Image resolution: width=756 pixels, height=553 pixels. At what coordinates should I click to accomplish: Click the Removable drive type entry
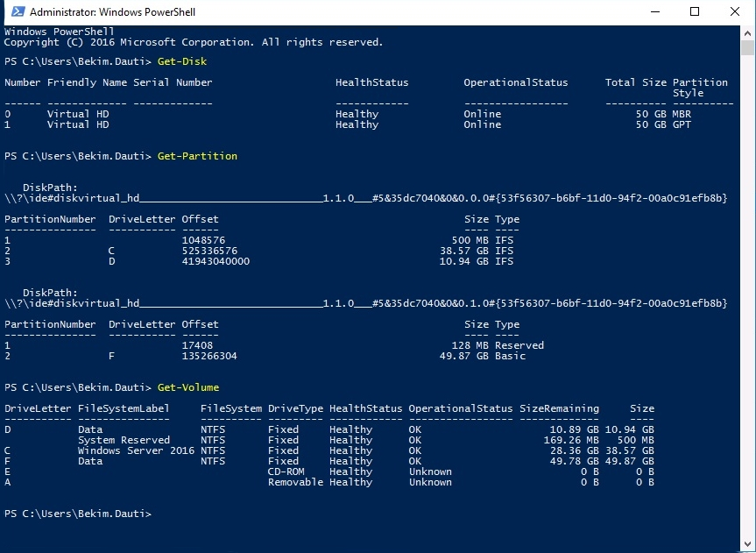click(295, 482)
